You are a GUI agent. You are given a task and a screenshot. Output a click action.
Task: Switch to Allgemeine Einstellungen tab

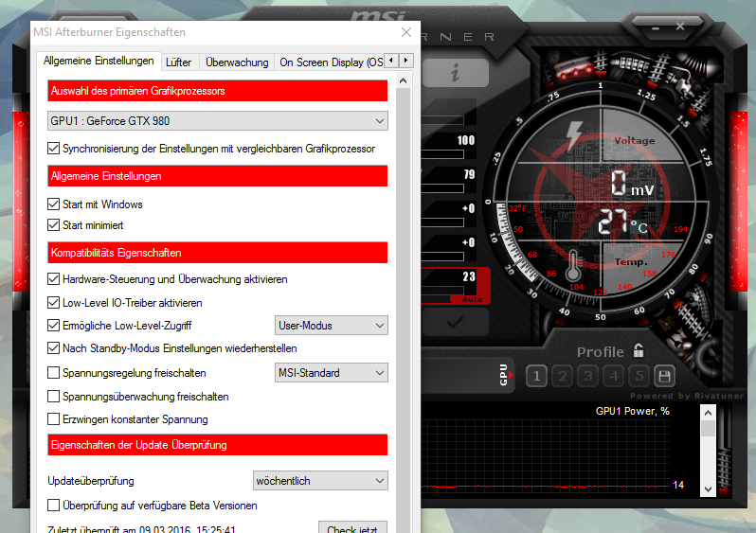99,61
